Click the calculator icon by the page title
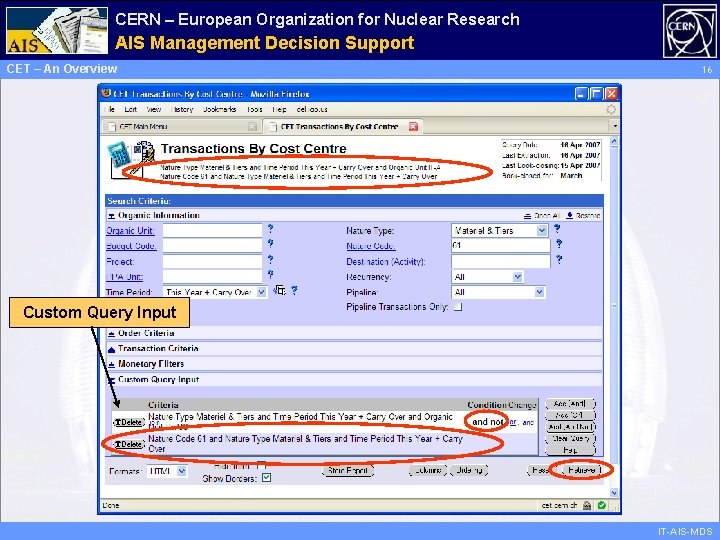This screenshot has height=540, width=720. [x=119, y=155]
